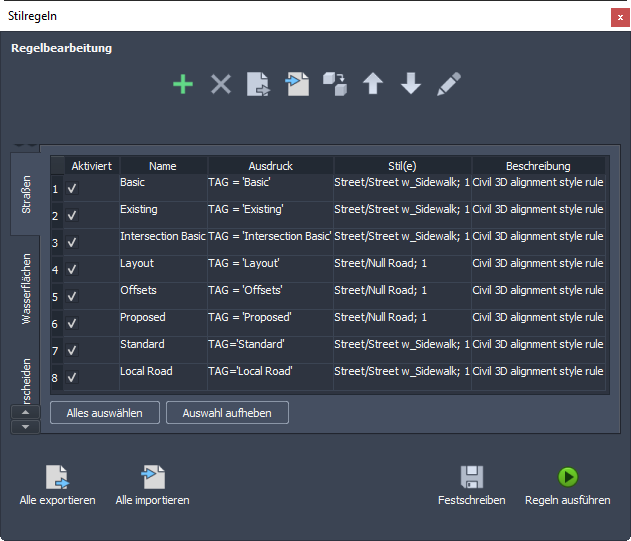This screenshot has height=541, width=631.
Task: Click the Alle importieren label
Action: (153, 500)
